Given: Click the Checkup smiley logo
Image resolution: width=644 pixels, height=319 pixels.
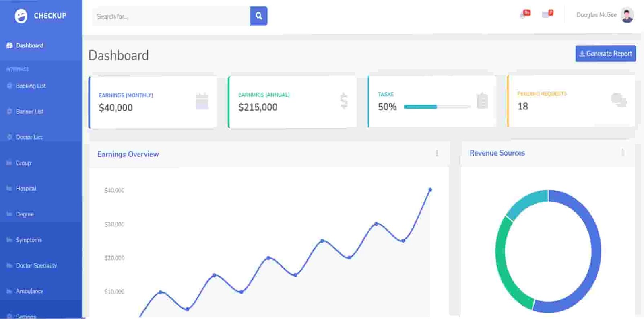Looking at the screenshot, I should click(x=21, y=16).
